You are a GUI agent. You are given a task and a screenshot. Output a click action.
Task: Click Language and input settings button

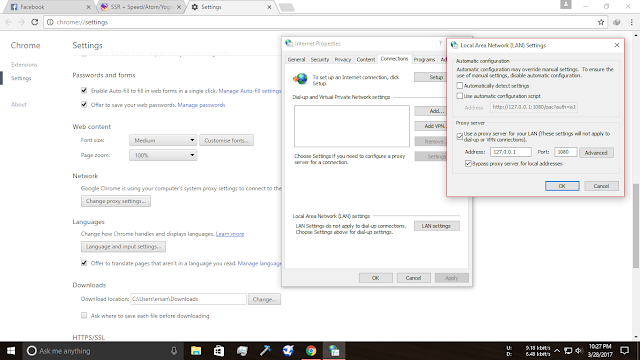pyautogui.click(x=123, y=247)
